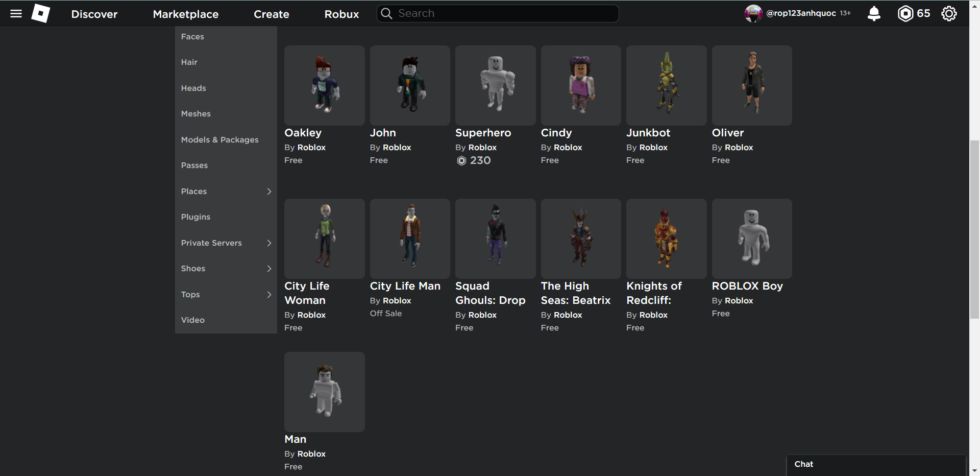Open the John avatar thumbnail
The image size is (980, 476).
click(x=410, y=86)
